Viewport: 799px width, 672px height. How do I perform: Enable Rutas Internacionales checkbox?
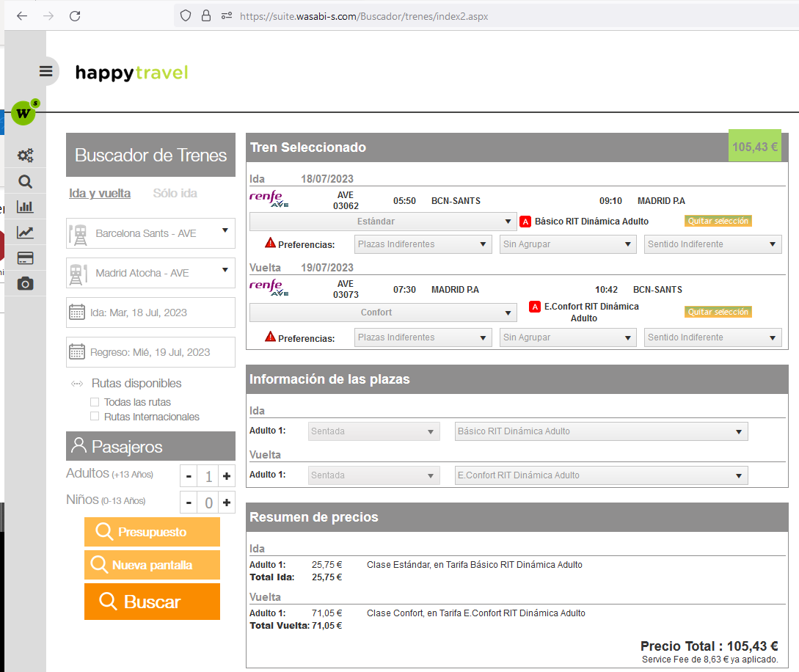[95, 417]
